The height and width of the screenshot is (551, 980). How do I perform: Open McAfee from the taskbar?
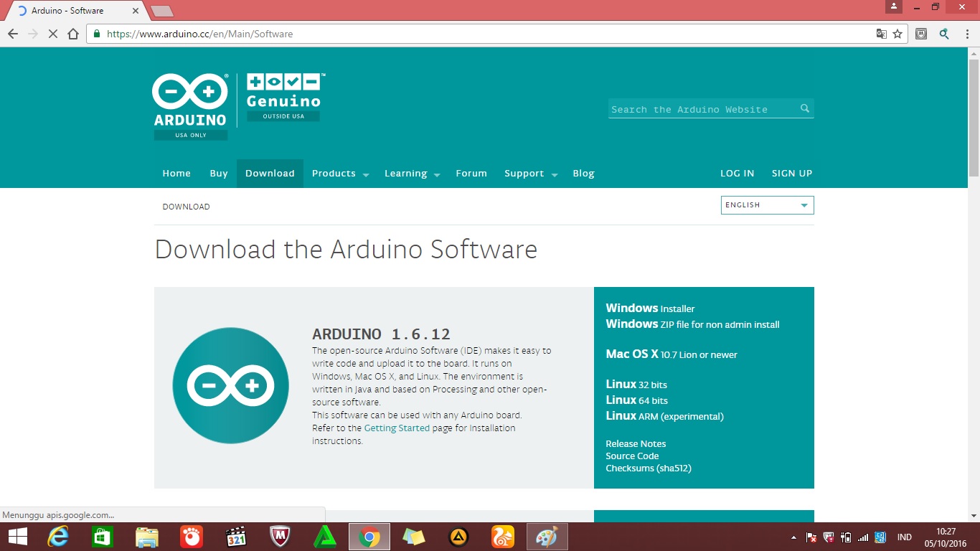(280, 536)
